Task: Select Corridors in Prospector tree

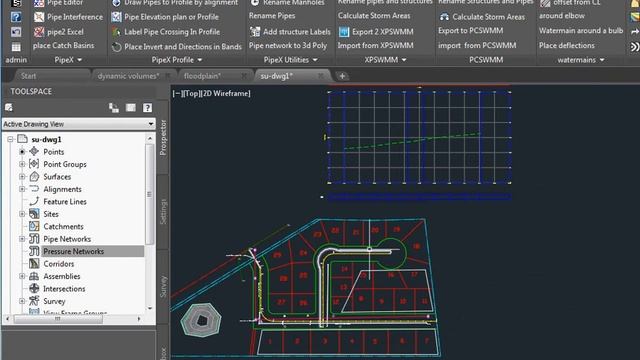Action: click(59, 264)
